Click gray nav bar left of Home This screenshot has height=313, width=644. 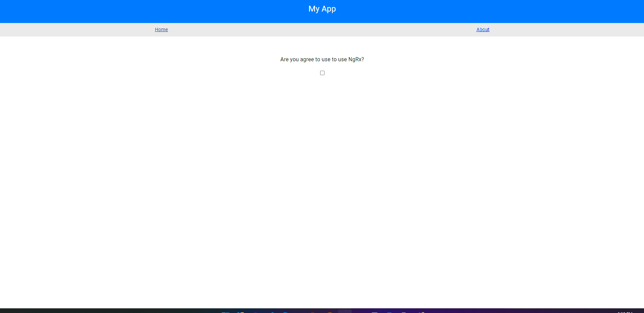[68, 30]
